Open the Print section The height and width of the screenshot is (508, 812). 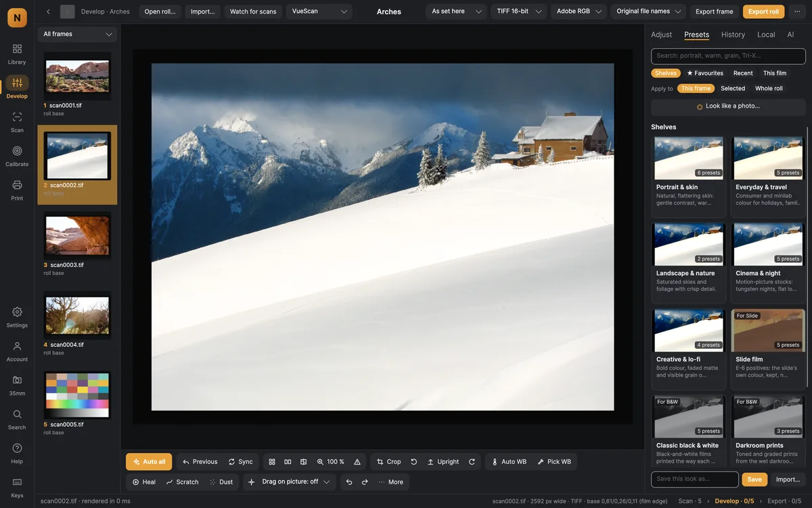17,190
